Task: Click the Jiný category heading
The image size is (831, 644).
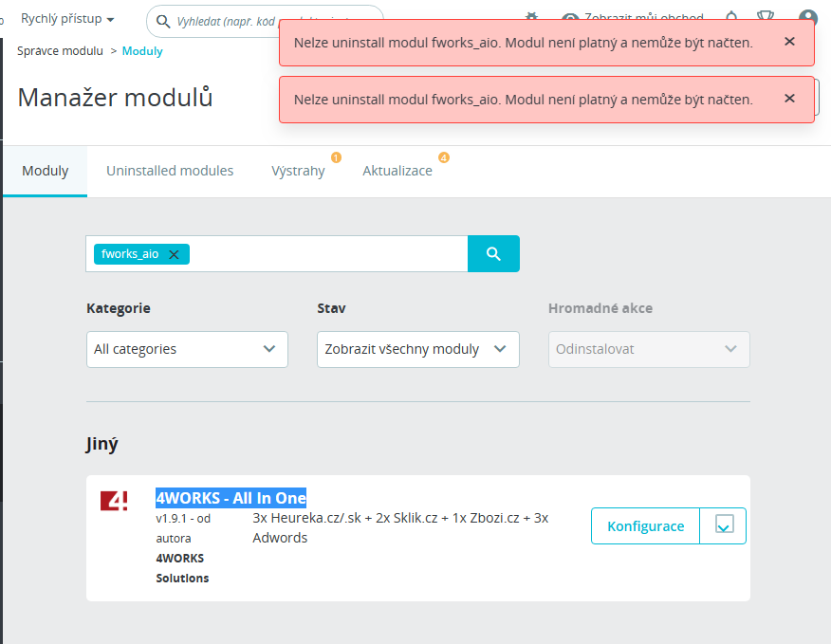Action: click(x=102, y=444)
